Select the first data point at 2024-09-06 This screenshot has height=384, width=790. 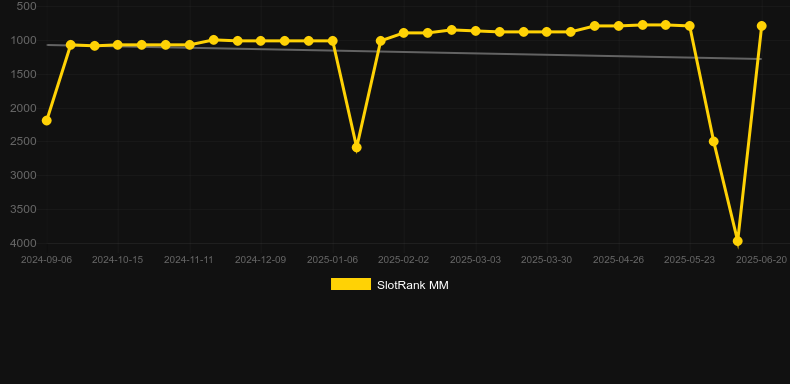point(47,120)
